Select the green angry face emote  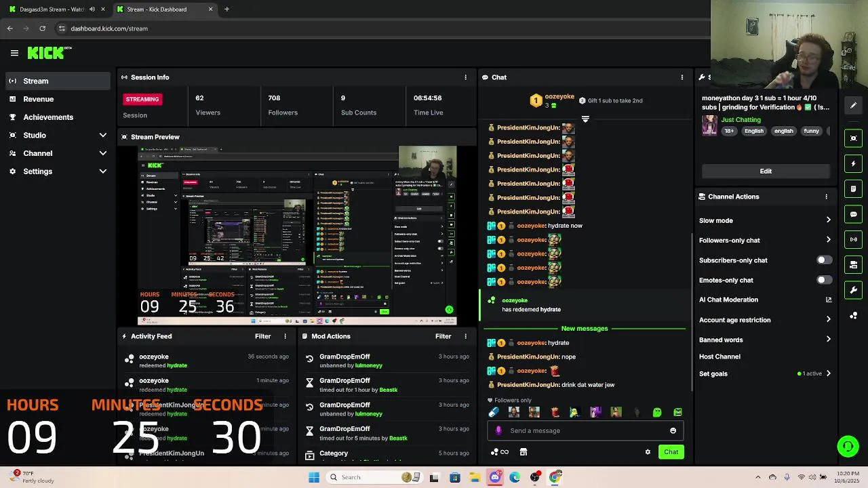pyautogui.click(x=677, y=412)
